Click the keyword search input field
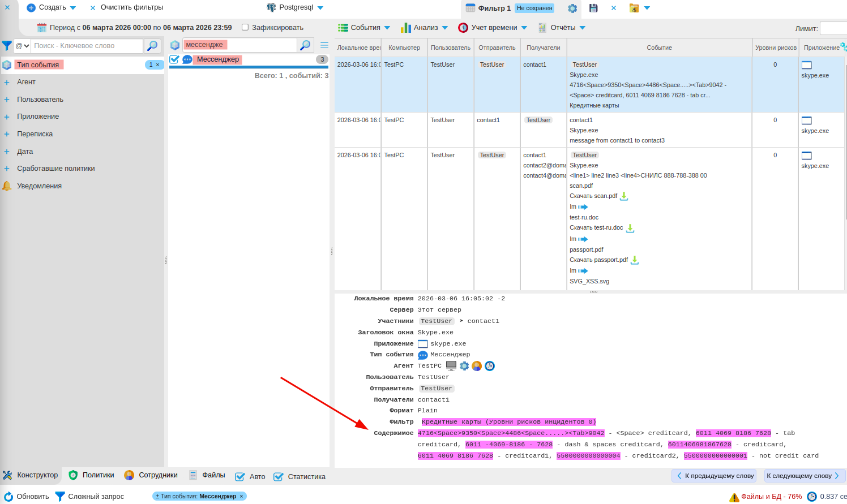Screen dimensions: 847x504 87,46
